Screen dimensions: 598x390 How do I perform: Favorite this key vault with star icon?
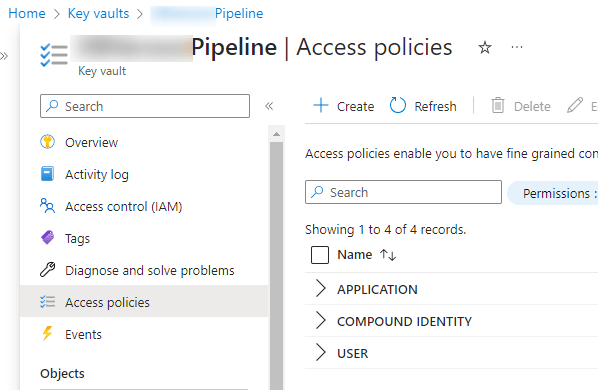tap(485, 48)
